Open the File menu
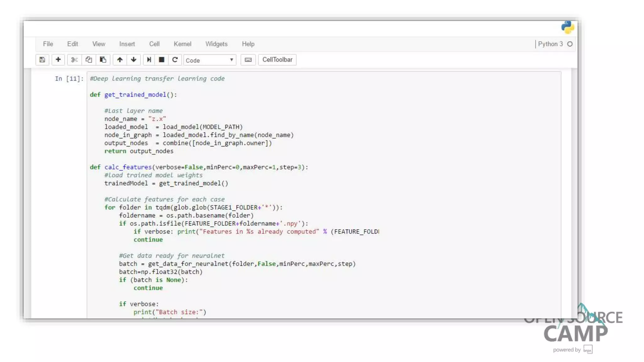 point(48,44)
